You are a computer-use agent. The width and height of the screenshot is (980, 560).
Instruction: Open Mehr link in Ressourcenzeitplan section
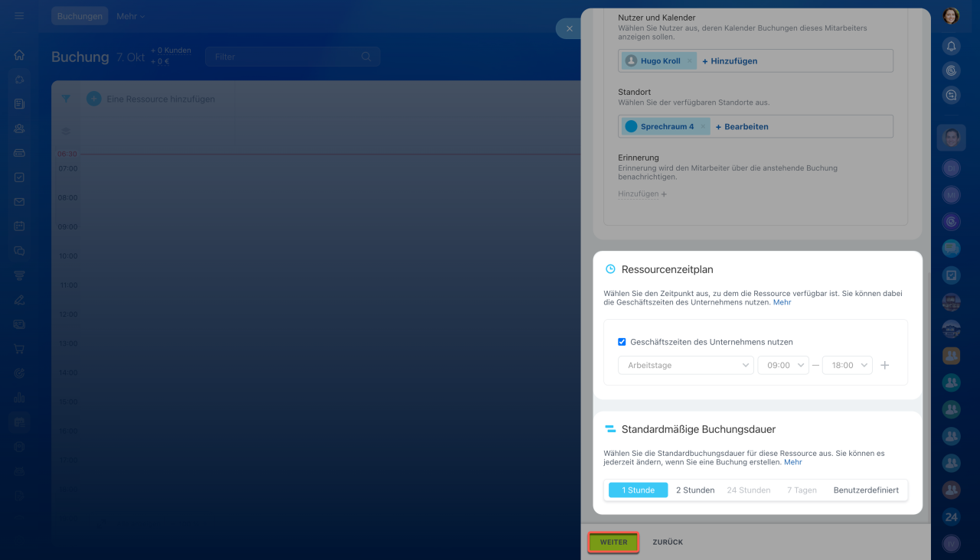pos(782,302)
